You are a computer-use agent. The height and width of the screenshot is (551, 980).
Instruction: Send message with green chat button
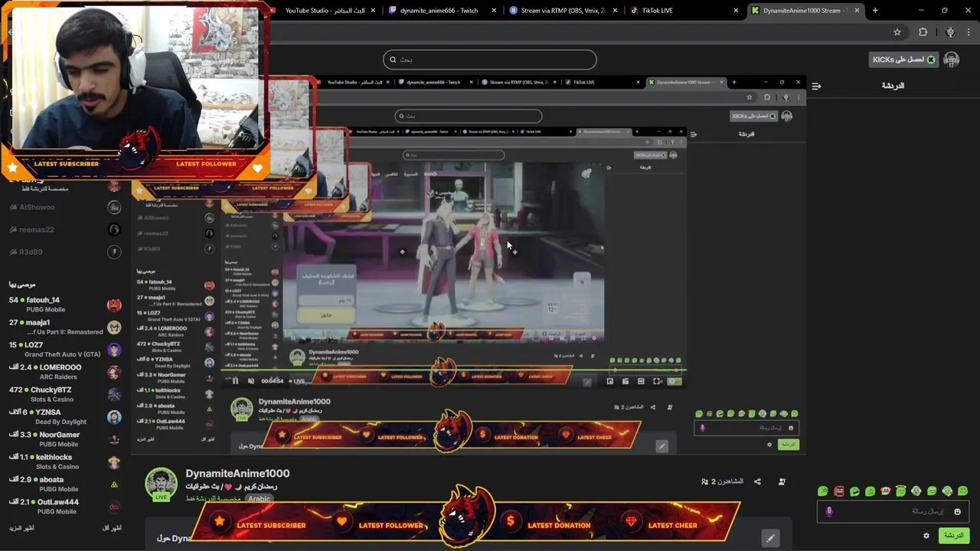[x=953, y=536]
